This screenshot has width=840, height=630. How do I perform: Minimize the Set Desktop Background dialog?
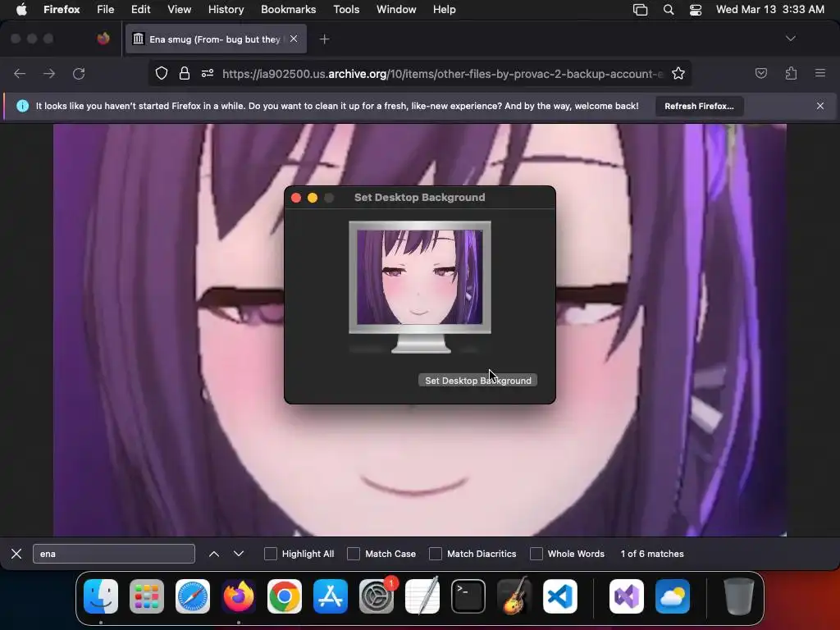click(x=313, y=198)
